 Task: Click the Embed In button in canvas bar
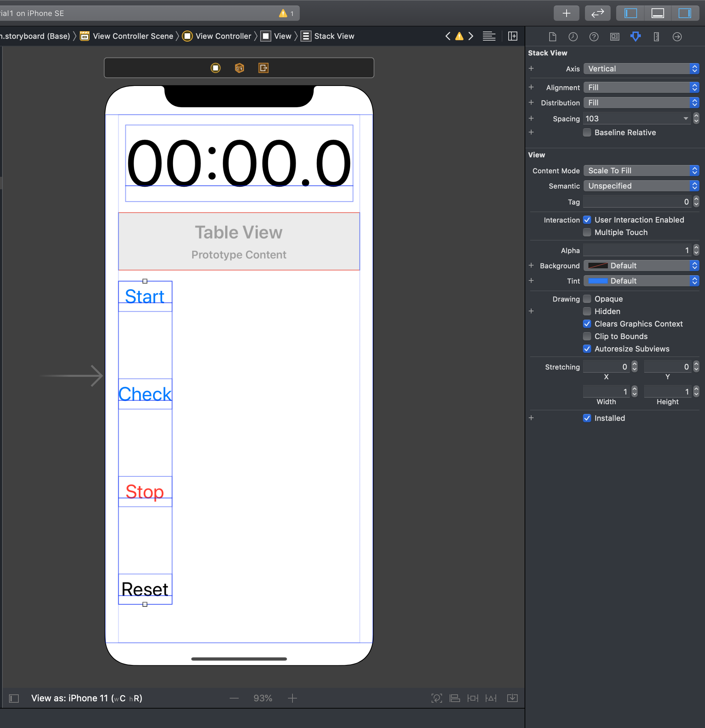[512, 698]
